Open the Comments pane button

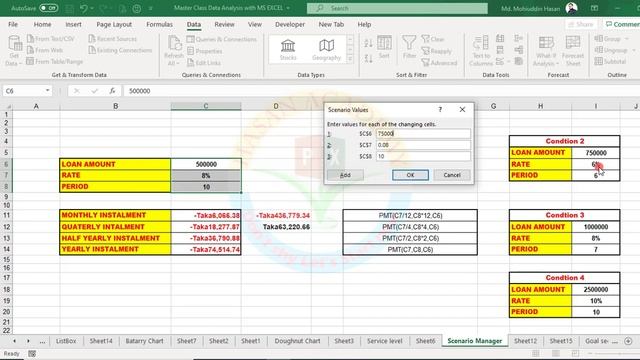coord(622,24)
